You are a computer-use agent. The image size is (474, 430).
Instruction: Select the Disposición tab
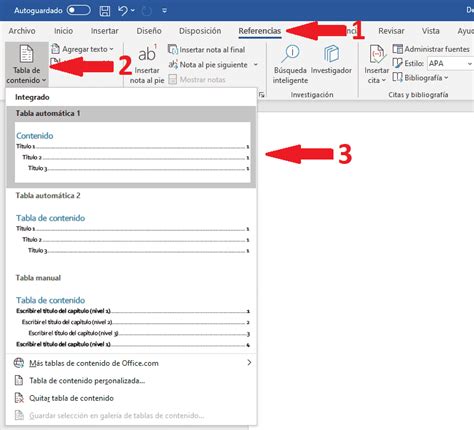click(200, 31)
